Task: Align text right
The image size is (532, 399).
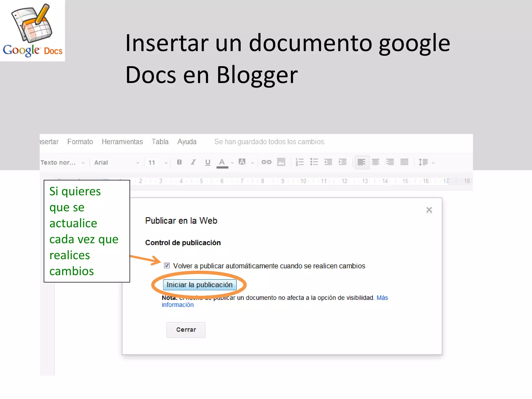Action: point(390,162)
